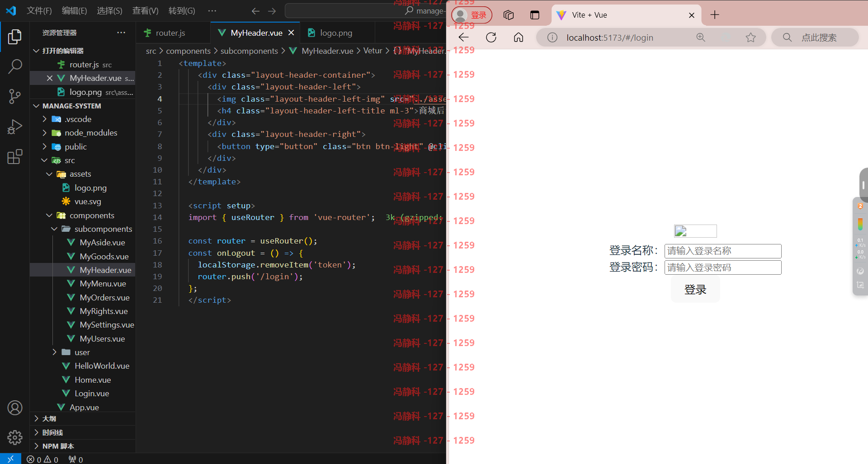Click the login submit button on page
This screenshot has height=464, width=868.
click(695, 290)
